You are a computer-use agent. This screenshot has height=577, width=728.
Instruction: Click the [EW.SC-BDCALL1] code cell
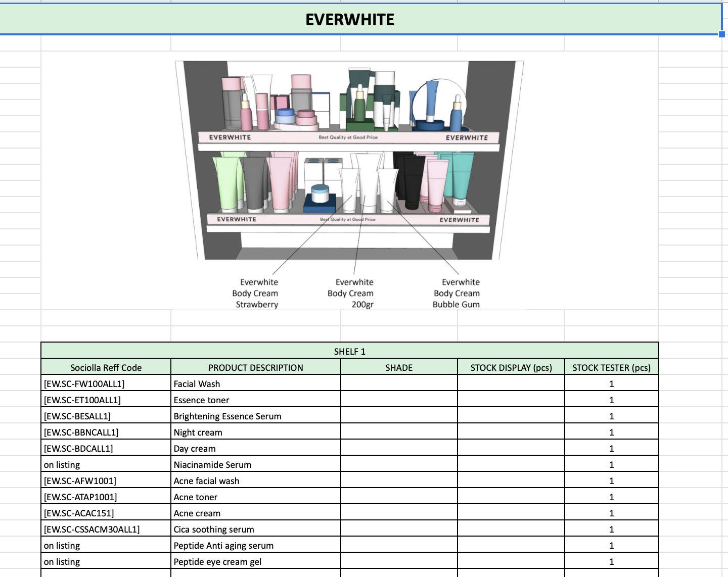pyautogui.click(x=106, y=448)
